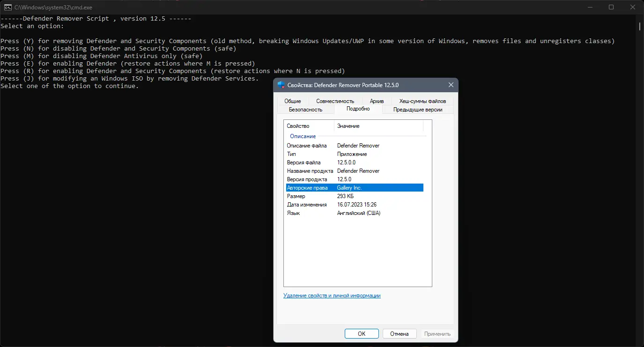
Task: Open the Безопасность tab
Action: [306, 110]
